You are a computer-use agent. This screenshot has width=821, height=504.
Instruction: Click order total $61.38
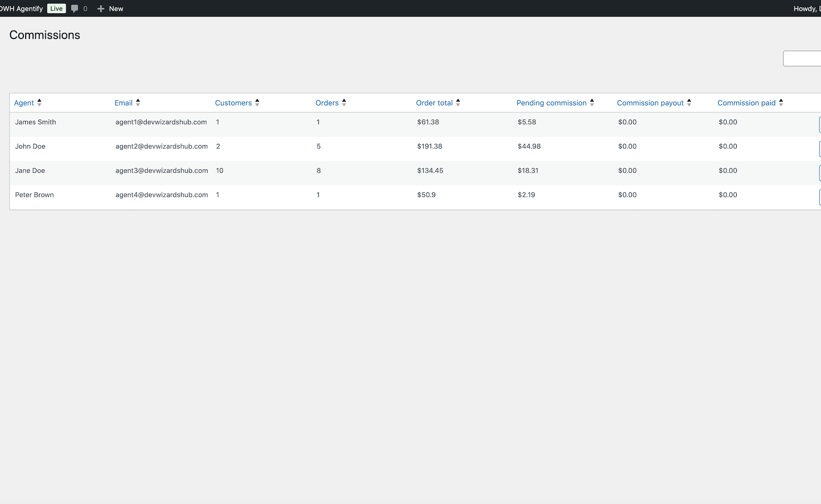point(428,122)
